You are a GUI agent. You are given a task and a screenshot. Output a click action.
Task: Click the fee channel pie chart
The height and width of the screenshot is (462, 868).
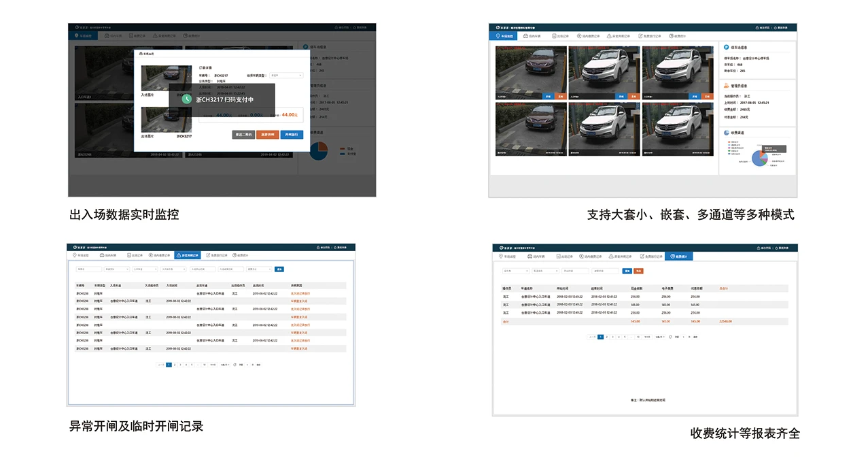(759, 157)
